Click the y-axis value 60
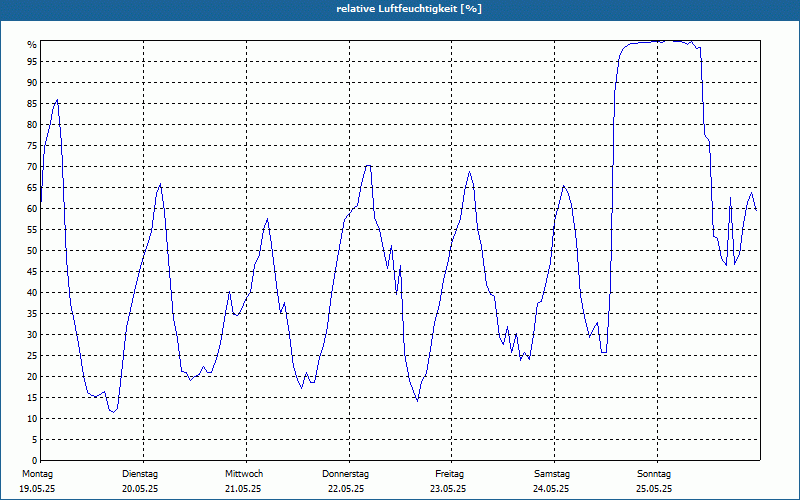 tap(32, 209)
